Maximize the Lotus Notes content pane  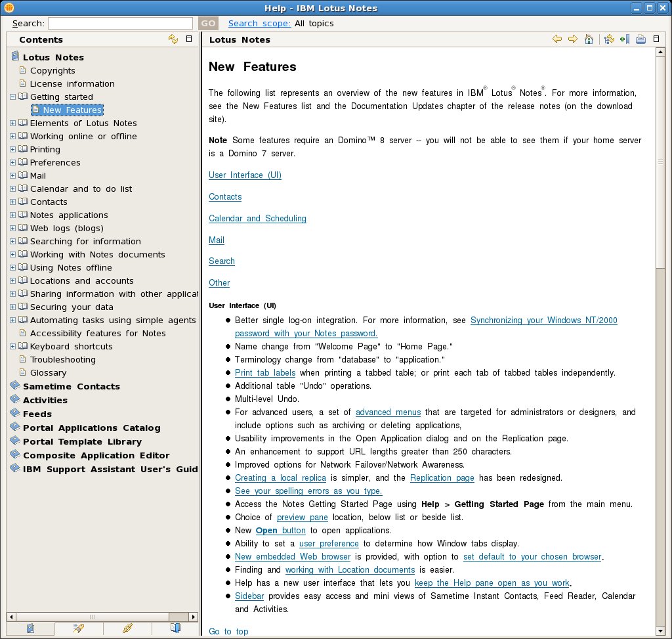[656, 39]
